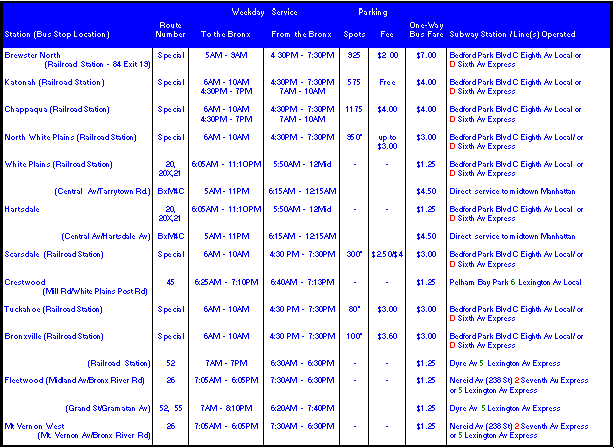Click the 'Parking' group heading
Screen dimensions: 615x448
[373, 12]
